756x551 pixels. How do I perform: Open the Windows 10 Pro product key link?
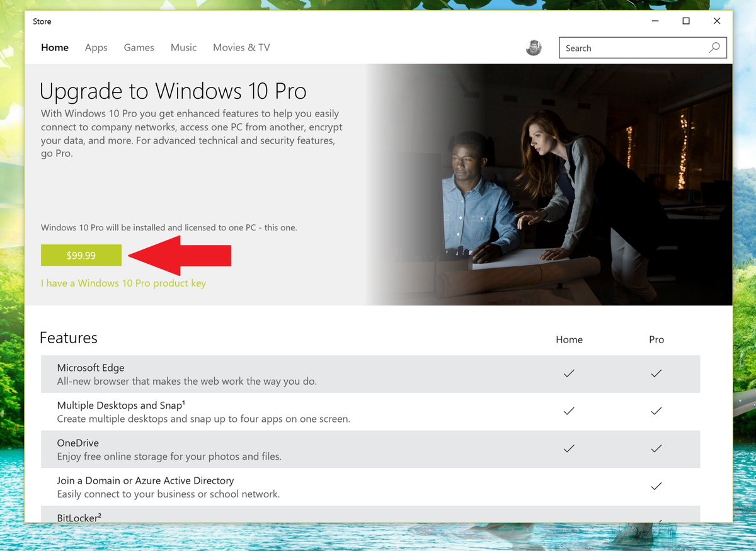coord(123,283)
